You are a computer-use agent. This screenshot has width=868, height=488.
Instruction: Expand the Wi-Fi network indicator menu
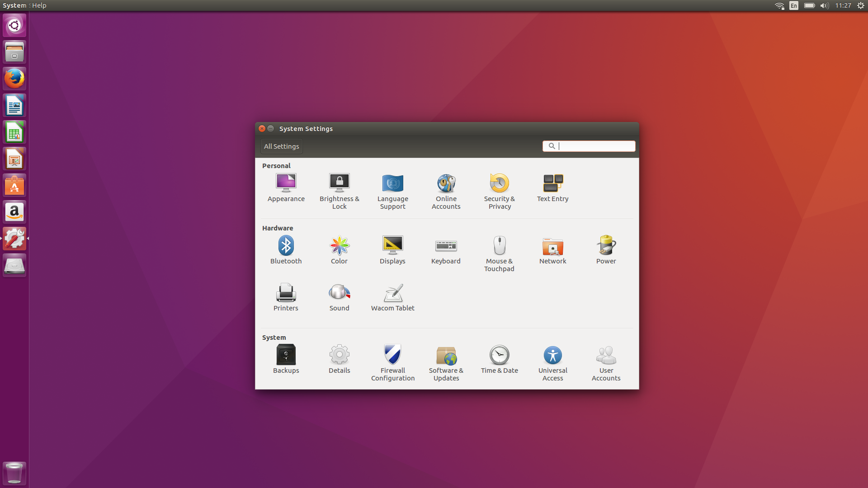(779, 5)
